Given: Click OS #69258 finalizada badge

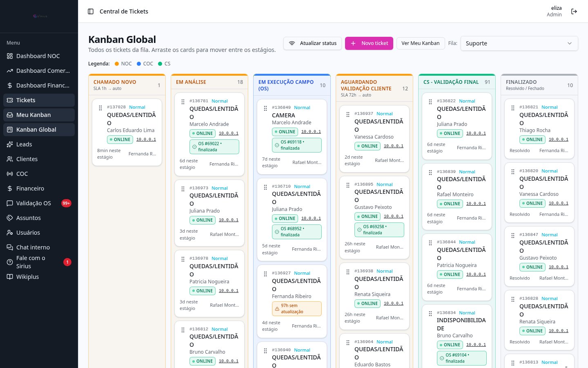Looking at the screenshot, I should (379, 230).
